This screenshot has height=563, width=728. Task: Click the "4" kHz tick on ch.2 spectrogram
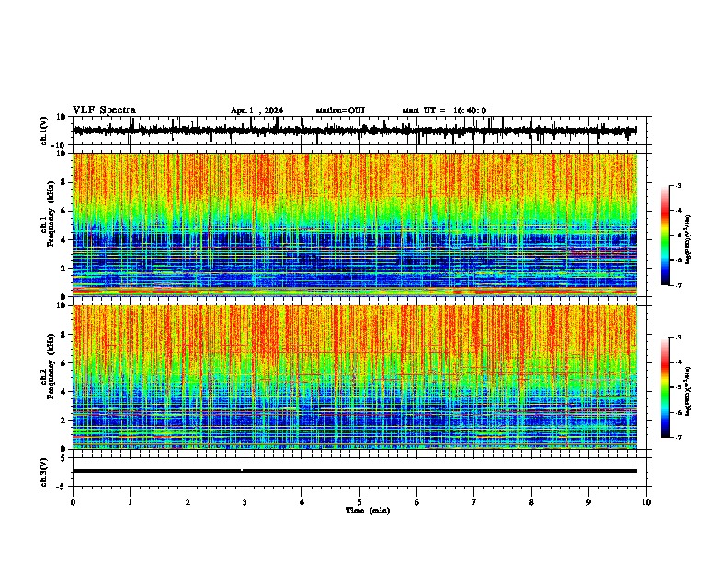pyautogui.click(x=63, y=392)
